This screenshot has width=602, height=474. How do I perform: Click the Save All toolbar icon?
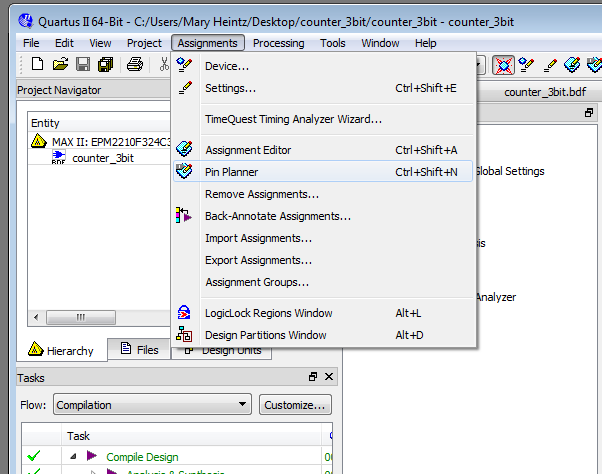pos(106,64)
